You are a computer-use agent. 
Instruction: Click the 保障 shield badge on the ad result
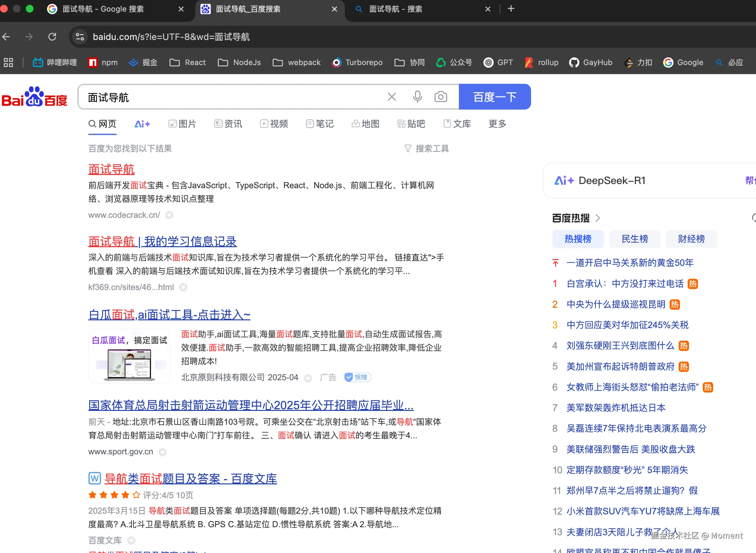357,377
